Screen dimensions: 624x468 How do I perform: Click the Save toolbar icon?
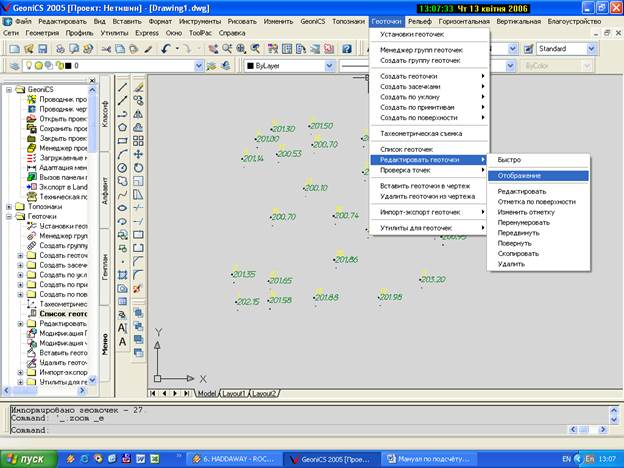[x=43, y=49]
